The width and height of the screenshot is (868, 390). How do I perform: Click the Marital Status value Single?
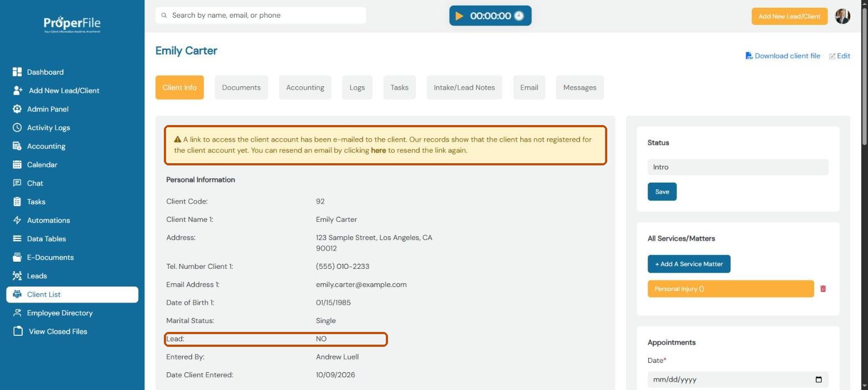325,321
